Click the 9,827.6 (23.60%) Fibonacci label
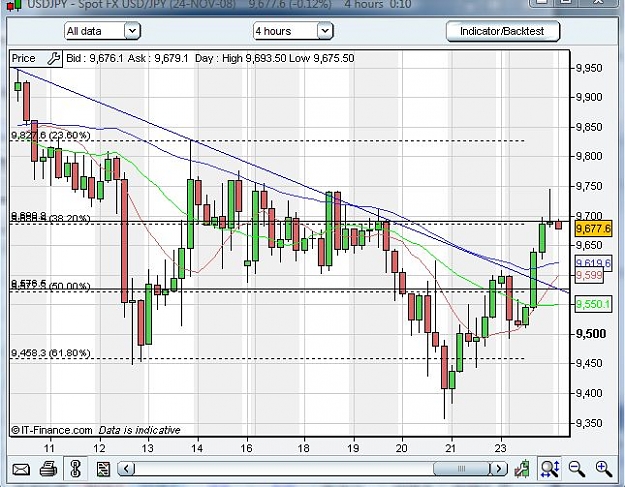 tap(51, 135)
